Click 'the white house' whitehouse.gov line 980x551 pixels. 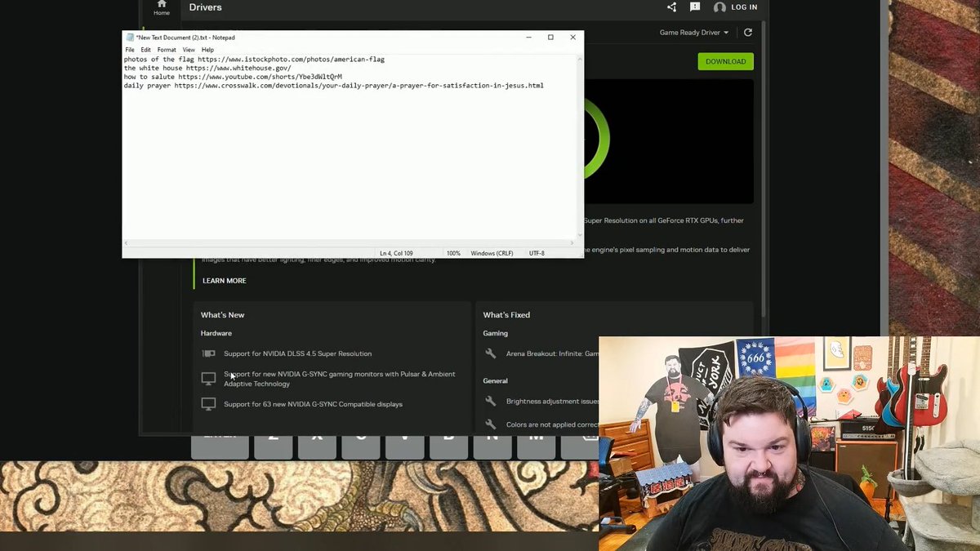pyautogui.click(x=207, y=68)
